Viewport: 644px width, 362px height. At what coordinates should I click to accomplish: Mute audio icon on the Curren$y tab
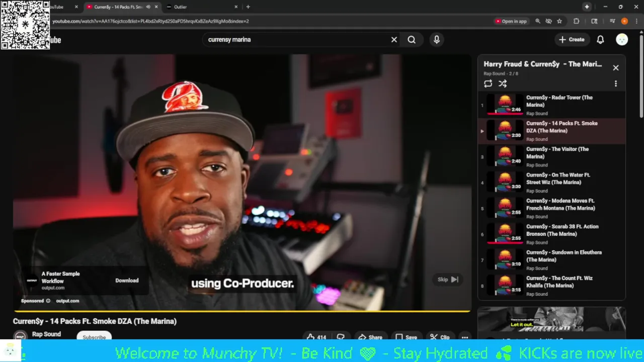pos(148,7)
